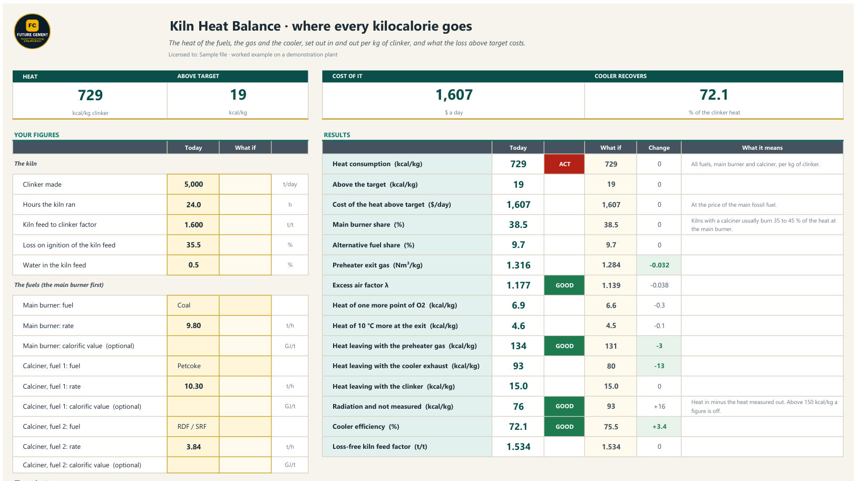Click Loss-free kiln feed factor Today 1.534
Screen dimensions: 868x481
518,447
